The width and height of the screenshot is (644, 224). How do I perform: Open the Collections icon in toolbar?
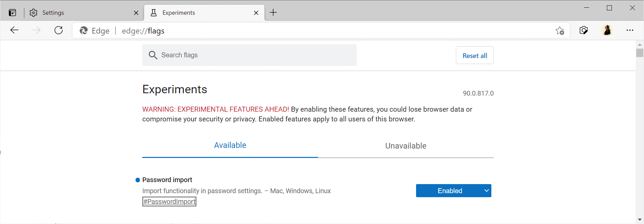[584, 31]
